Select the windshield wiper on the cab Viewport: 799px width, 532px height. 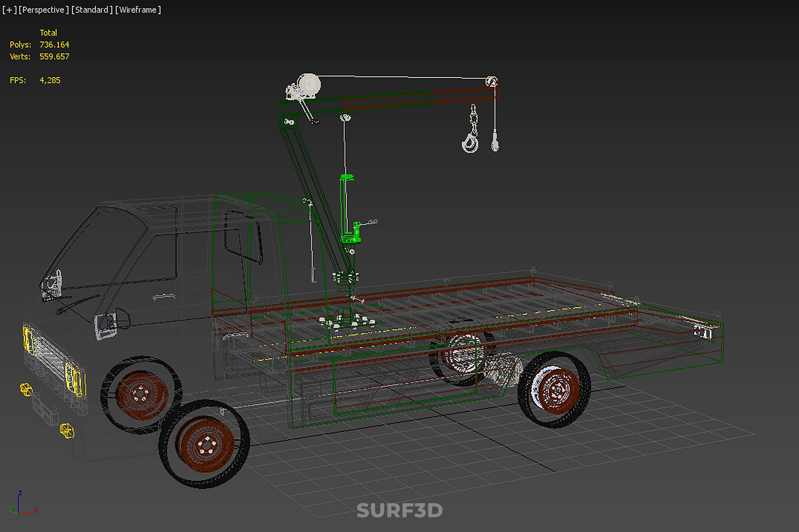(x=77, y=304)
